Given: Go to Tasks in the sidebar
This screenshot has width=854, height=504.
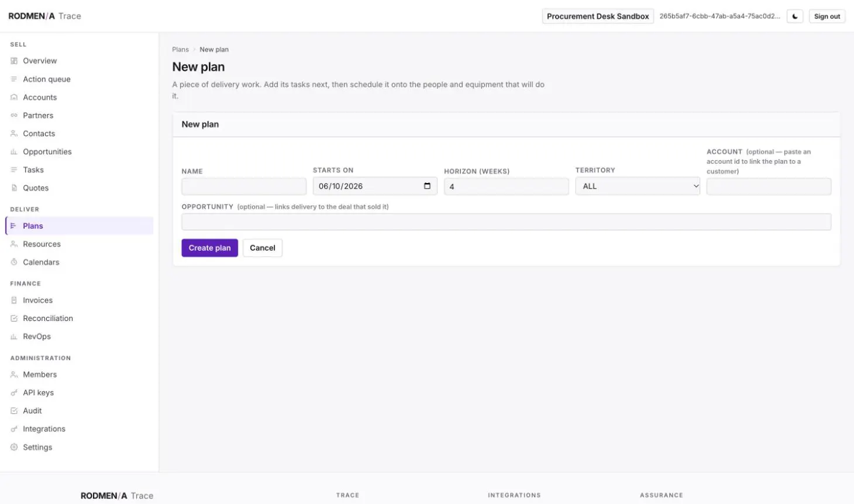Looking at the screenshot, I should coord(80,170).
